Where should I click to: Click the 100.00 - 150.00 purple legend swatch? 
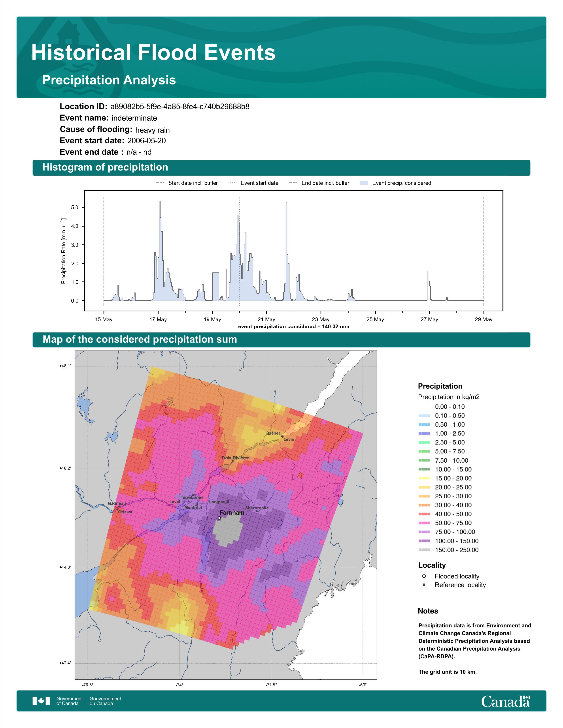[x=424, y=541]
